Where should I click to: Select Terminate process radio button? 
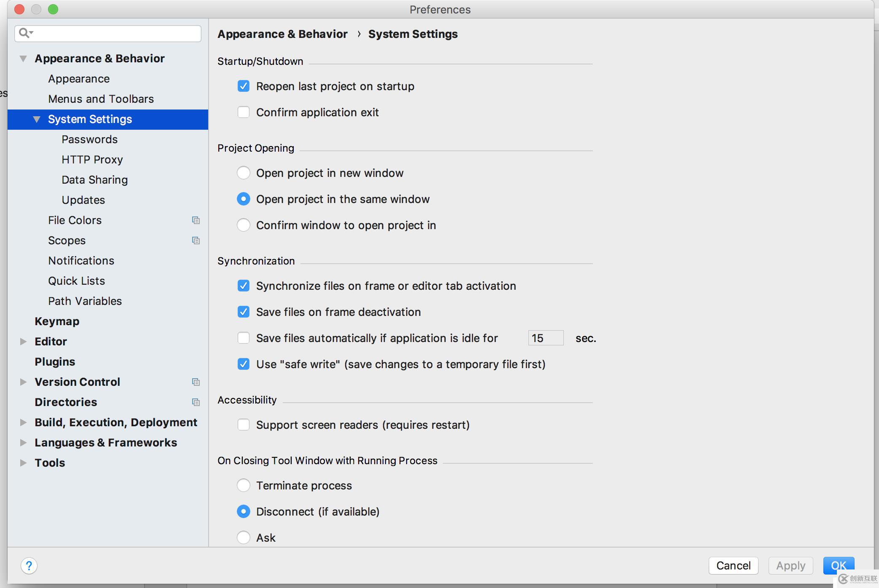tap(244, 485)
